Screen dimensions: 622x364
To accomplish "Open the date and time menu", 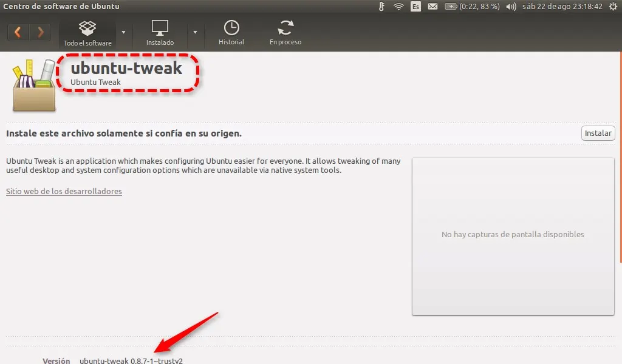I will click(x=562, y=7).
